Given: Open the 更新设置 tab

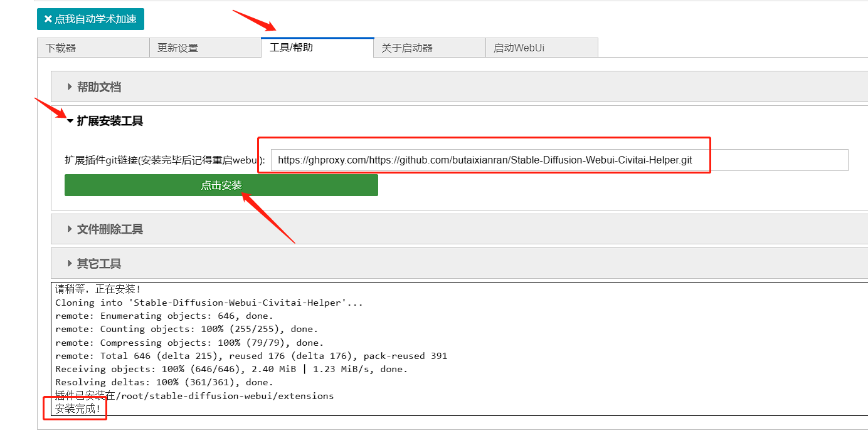Looking at the screenshot, I should (204, 48).
